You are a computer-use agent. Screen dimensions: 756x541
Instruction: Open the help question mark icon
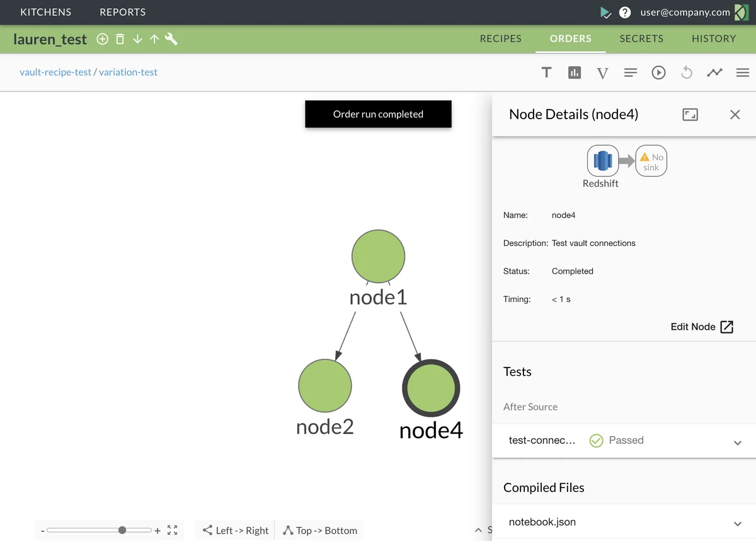(x=625, y=13)
